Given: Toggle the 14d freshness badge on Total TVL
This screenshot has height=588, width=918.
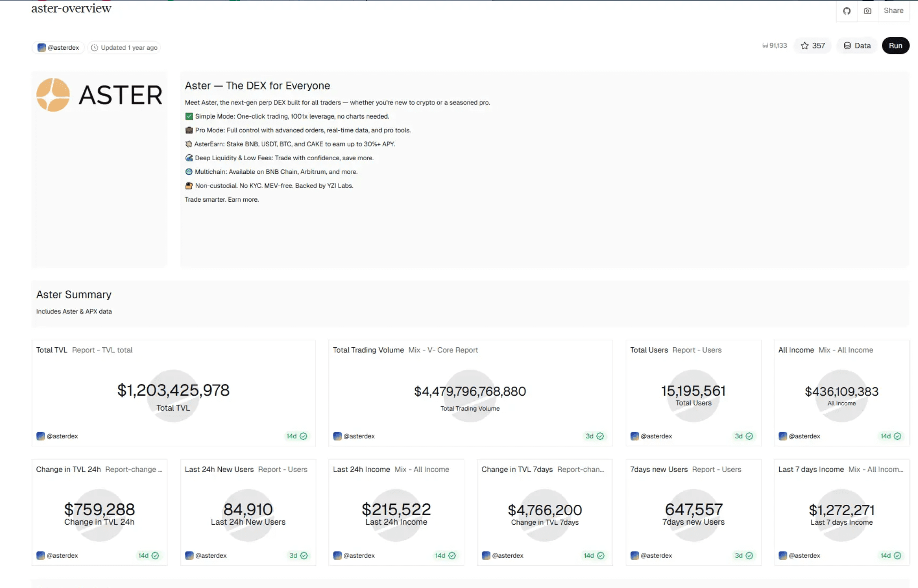Looking at the screenshot, I should [x=297, y=436].
